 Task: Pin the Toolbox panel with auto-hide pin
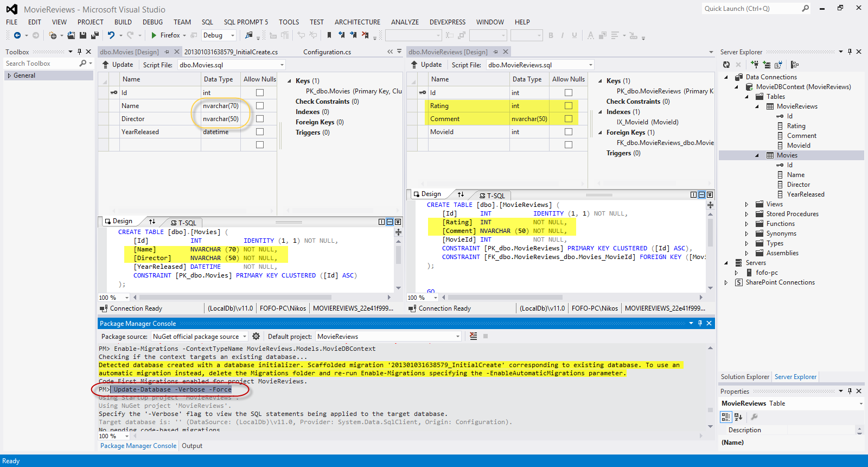coord(79,52)
